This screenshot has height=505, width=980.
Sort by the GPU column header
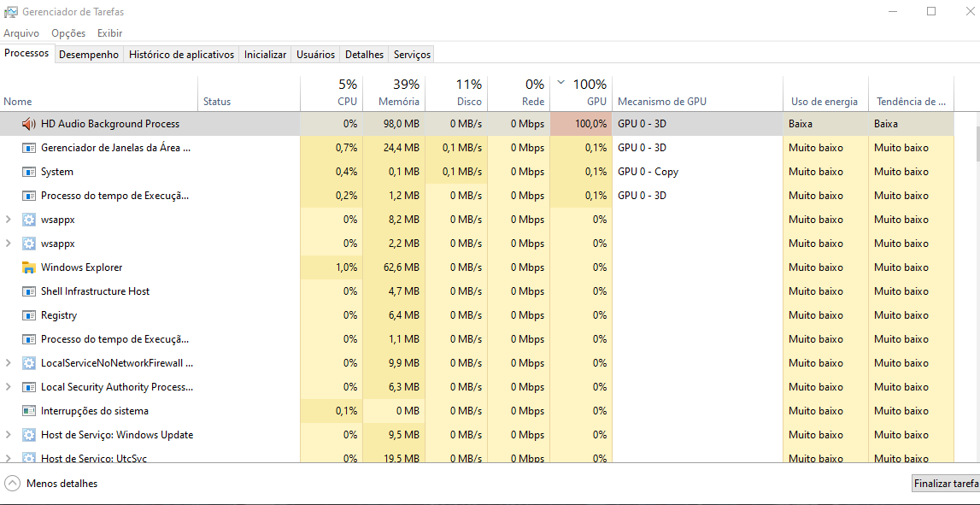click(581, 92)
